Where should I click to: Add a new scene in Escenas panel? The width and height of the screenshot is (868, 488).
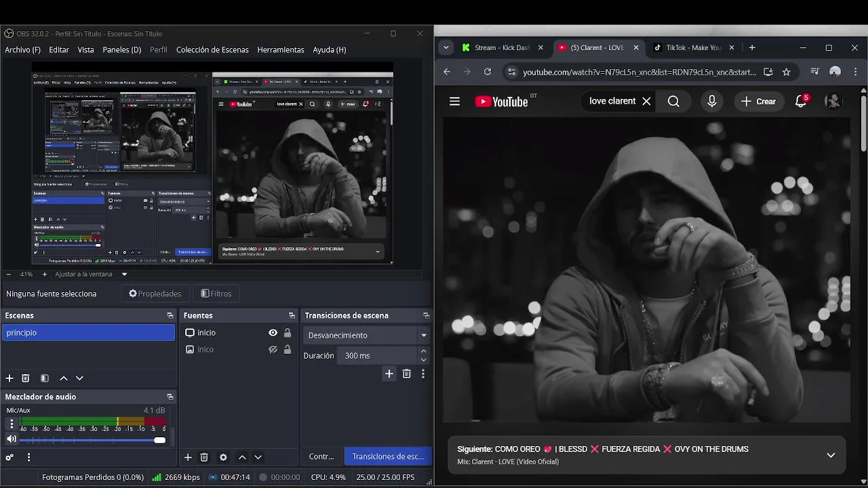pos(9,378)
